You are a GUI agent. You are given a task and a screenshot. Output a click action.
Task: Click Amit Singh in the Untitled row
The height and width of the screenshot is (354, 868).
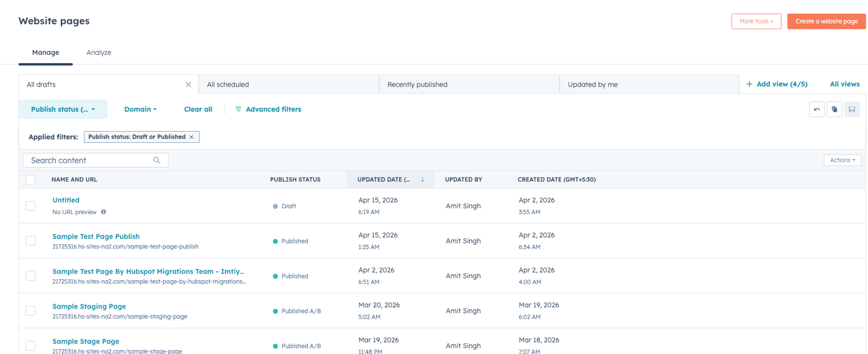463,206
